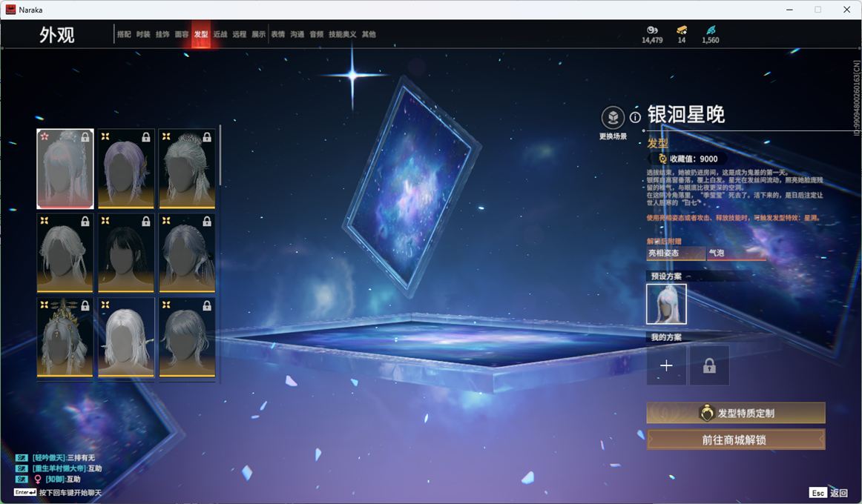Click the info icon beside 银洄星晚
The height and width of the screenshot is (504, 862).
[x=635, y=117]
